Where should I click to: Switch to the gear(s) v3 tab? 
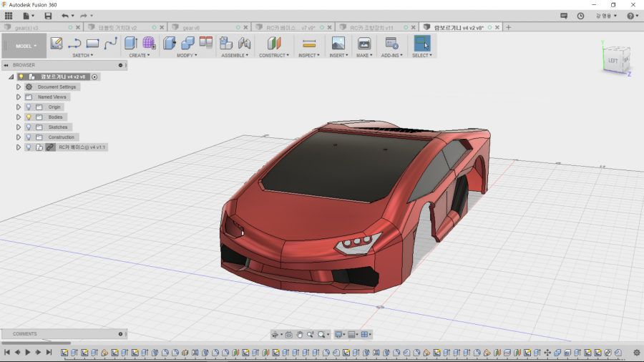(26, 27)
